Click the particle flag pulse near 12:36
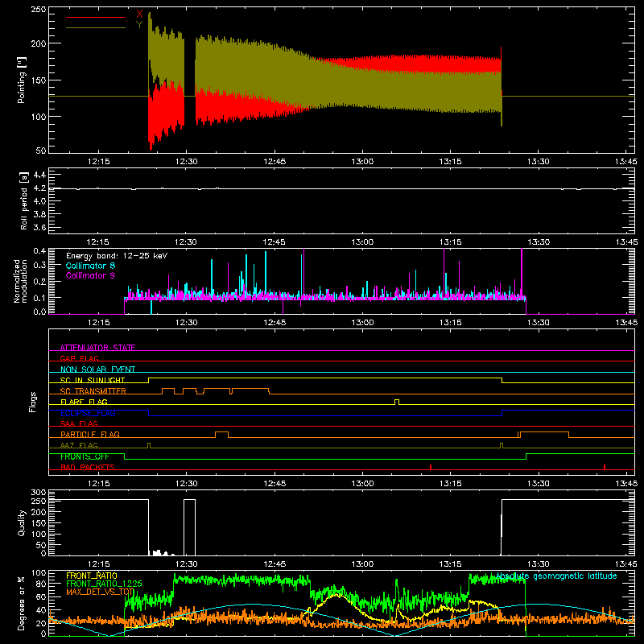The image size is (644, 644). [222, 435]
